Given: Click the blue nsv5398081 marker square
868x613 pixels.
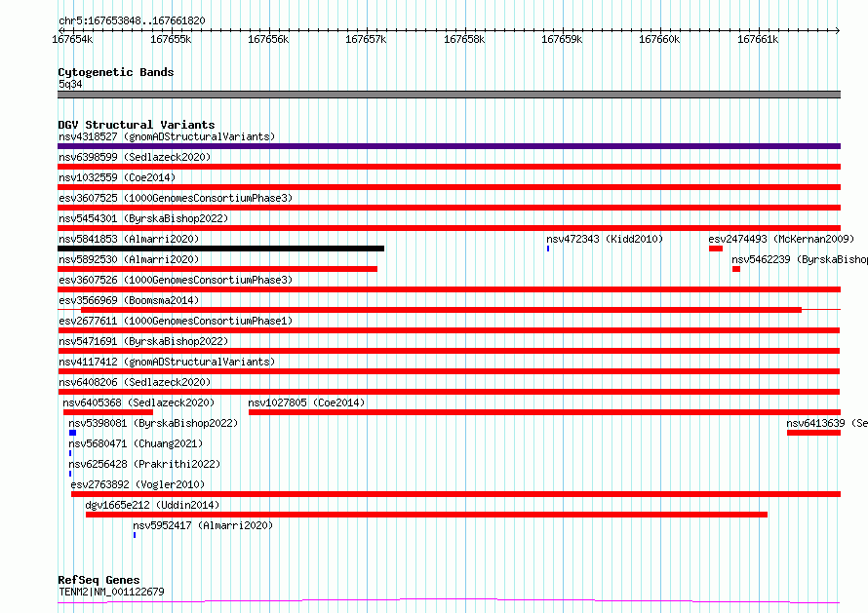Looking at the screenshot, I should (72, 433).
